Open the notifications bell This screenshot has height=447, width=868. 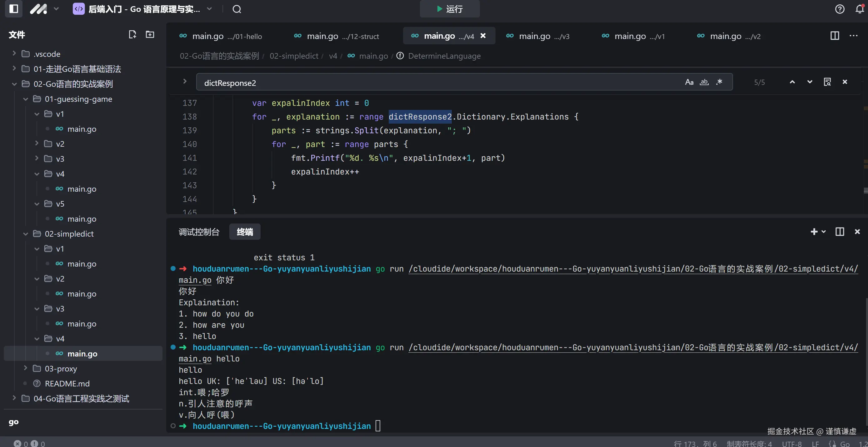pyautogui.click(x=860, y=9)
